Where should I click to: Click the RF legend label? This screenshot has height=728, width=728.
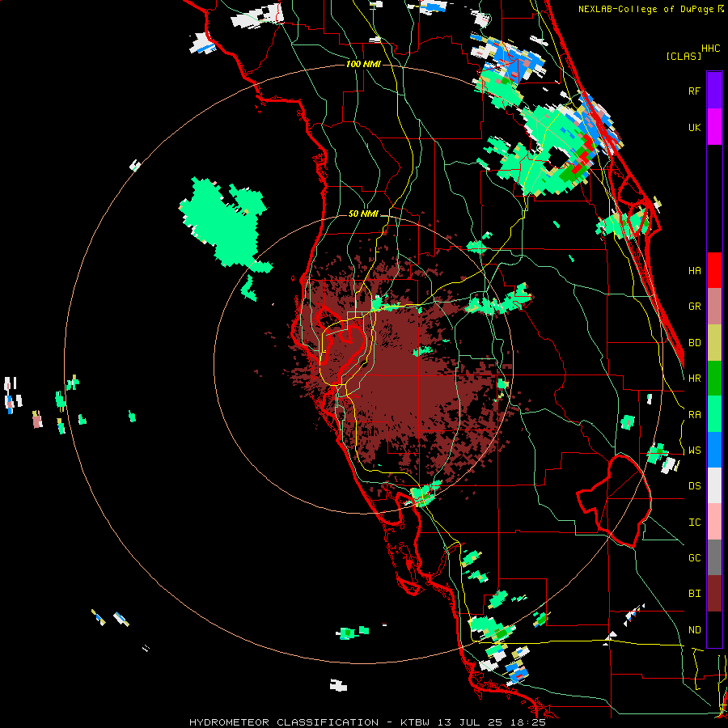(694, 91)
